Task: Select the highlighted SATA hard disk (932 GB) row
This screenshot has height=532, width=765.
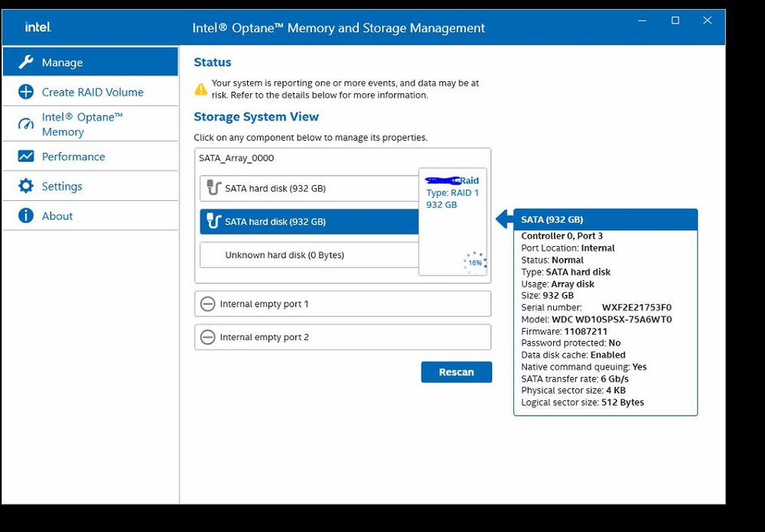Action: tap(309, 222)
